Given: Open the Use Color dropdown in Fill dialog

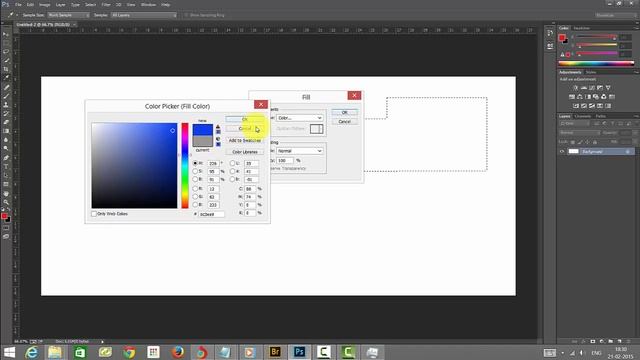Looking at the screenshot, I should [300, 118].
